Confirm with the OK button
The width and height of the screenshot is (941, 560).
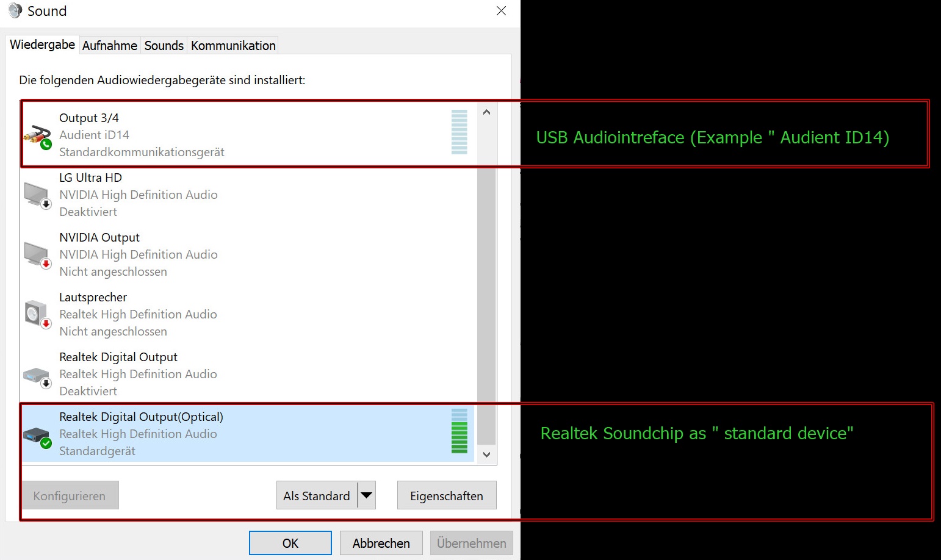[x=290, y=543]
